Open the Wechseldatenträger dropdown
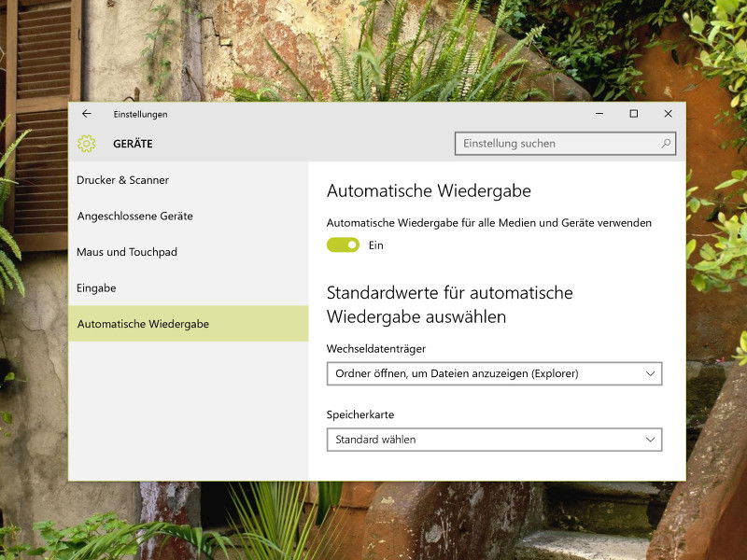Viewport: 747px width, 560px height. point(494,374)
